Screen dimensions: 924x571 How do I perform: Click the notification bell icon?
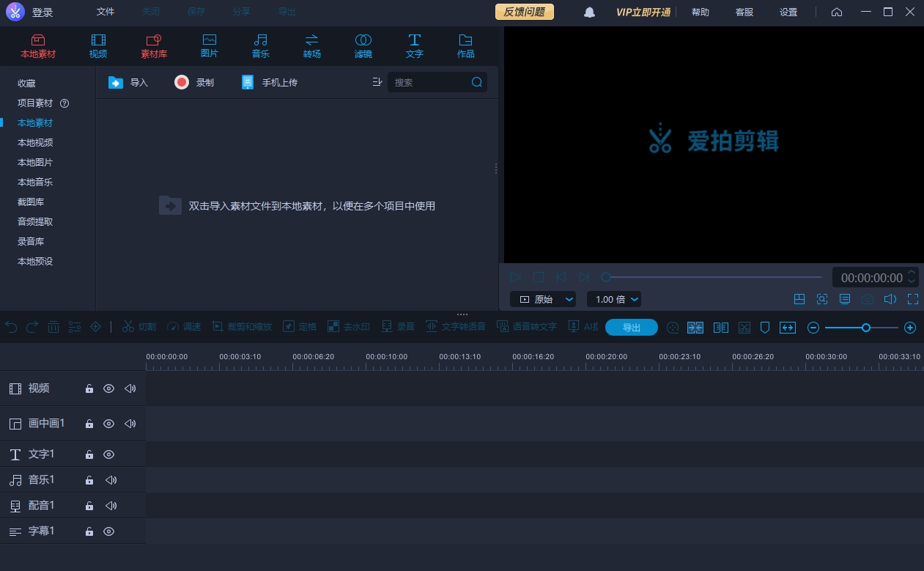589,12
